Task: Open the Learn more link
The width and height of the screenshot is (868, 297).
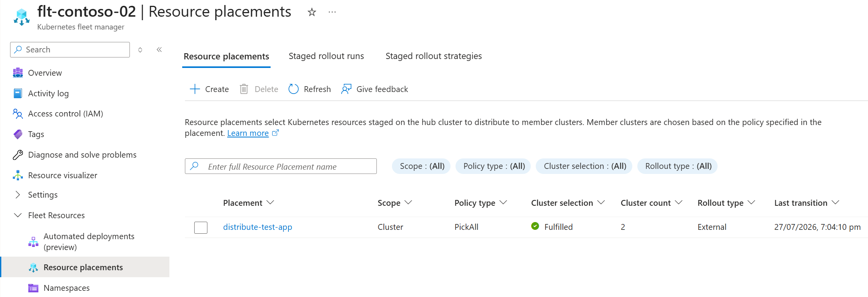Action: coord(248,133)
